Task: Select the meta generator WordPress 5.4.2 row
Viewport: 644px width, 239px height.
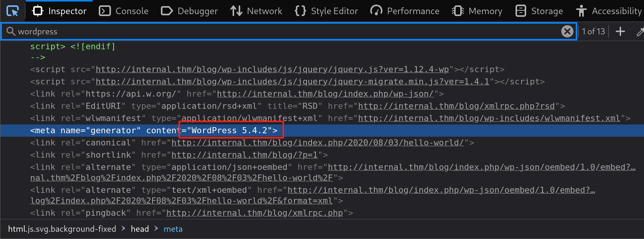Action: (322, 131)
